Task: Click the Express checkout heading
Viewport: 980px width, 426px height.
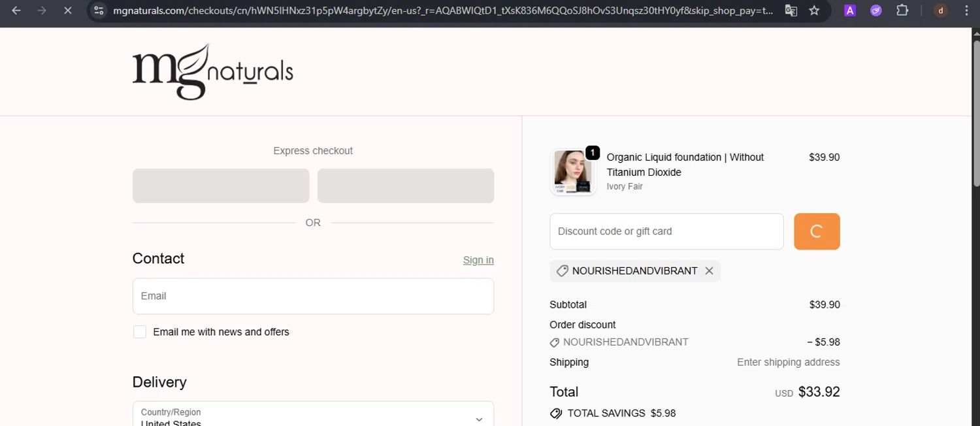Action: (313, 151)
